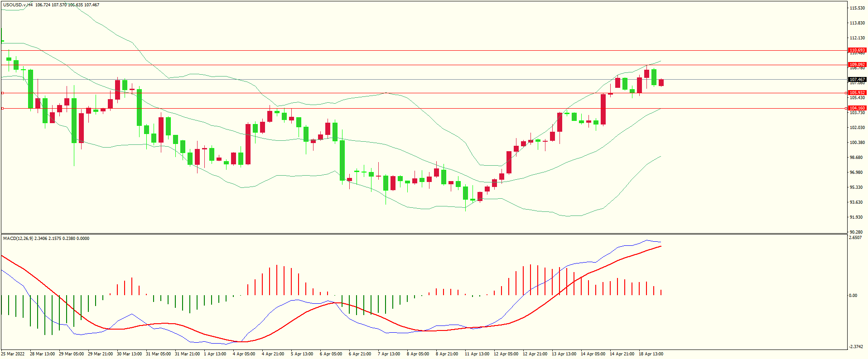Click the left anchor handle of the 105.932 line

(x=2, y=93)
